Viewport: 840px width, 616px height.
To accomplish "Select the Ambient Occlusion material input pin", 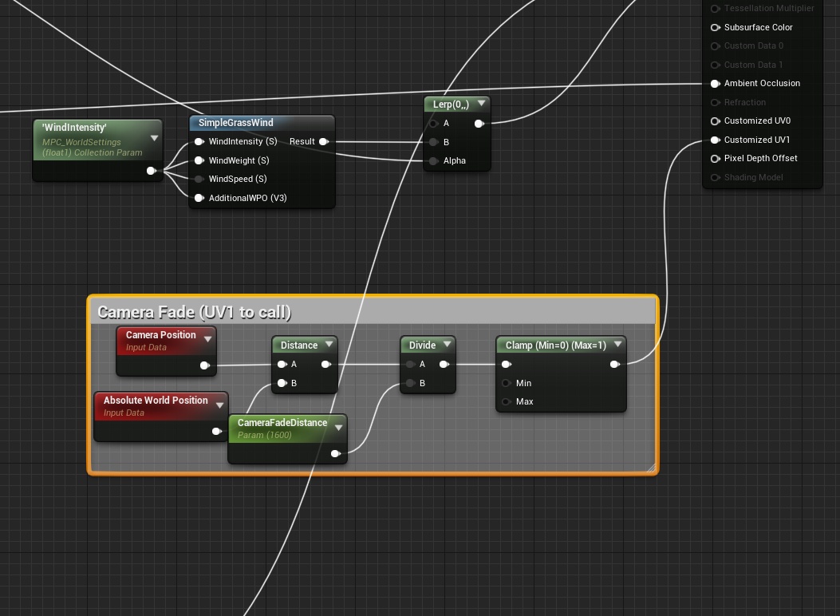I will point(716,83).
